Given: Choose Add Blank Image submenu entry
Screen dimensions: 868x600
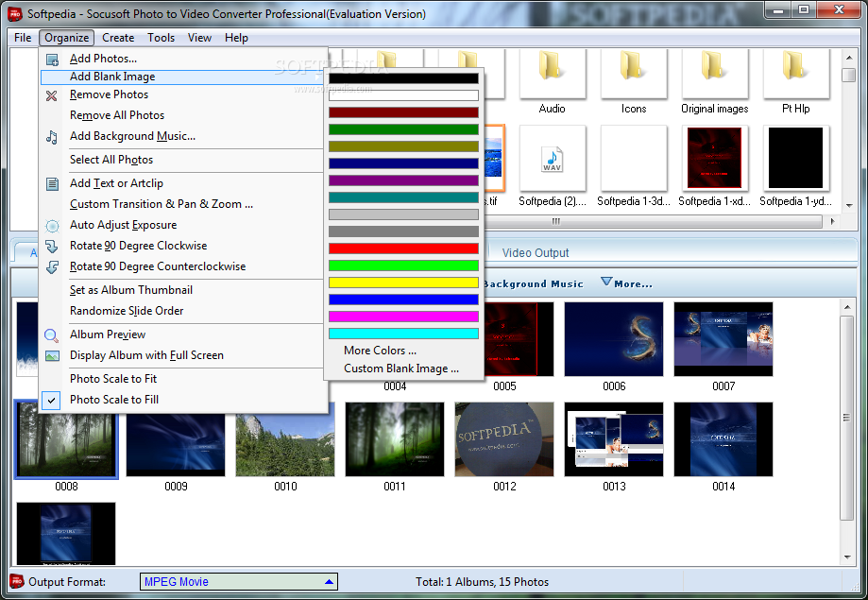Looking at the screenshot, I should point(182,77).
